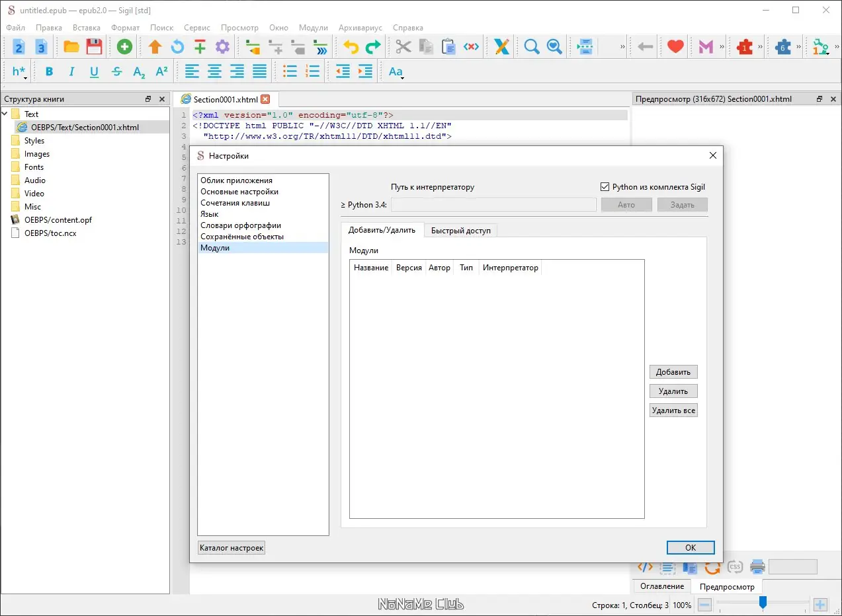Image resolution: width=842 pixels, height=616 pixels.
Task: Click the 'Каталог настроек' button
Action: tap(232, 547)
